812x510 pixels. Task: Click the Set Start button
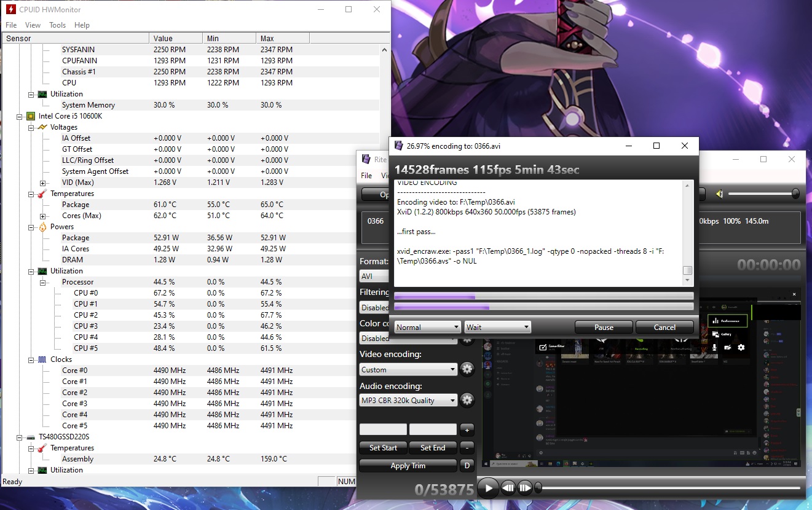point(383,447)
